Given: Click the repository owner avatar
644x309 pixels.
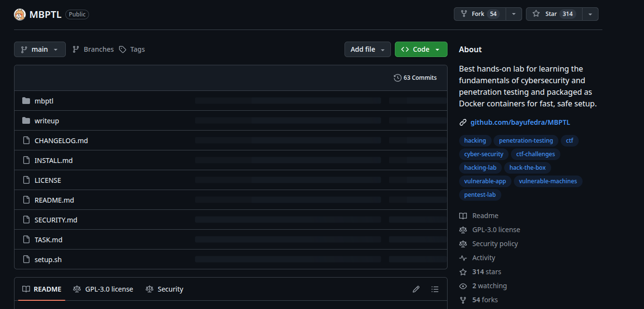Looking at the screenshot, I should 20,15.
